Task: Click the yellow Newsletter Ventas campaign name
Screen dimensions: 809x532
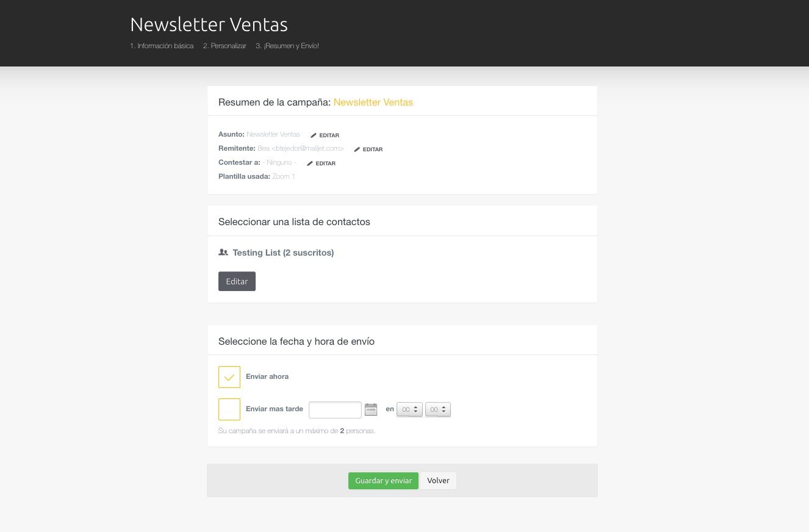Action: (373, 102)
